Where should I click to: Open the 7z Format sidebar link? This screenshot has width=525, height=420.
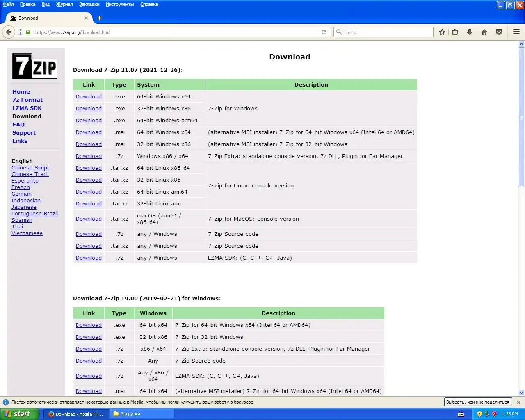[x=27, y=100]
